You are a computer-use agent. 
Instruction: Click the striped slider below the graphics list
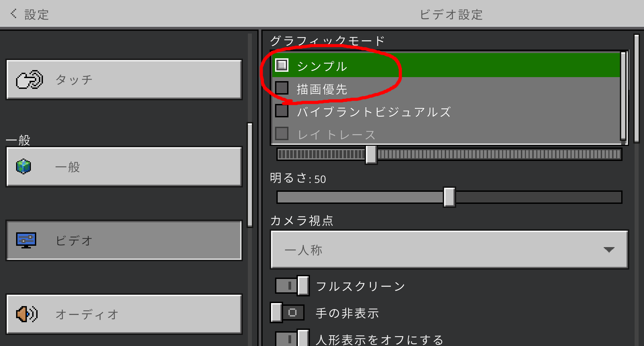449,154
